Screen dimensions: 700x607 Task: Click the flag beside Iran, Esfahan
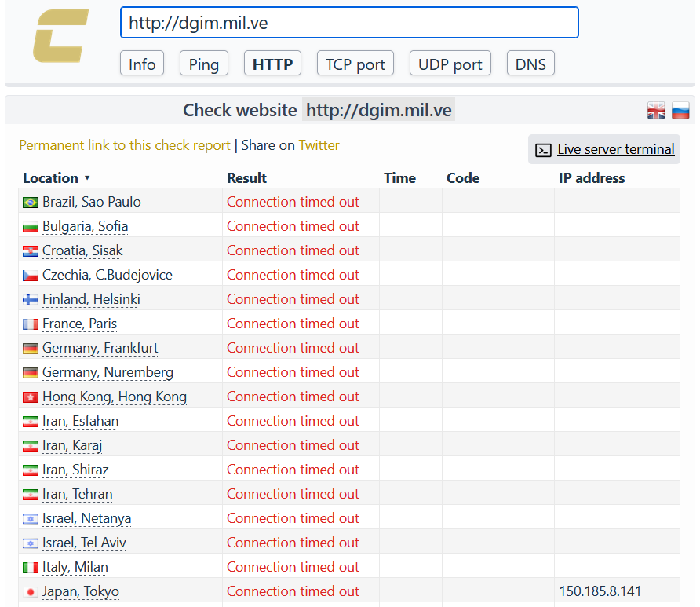[31, 422]
